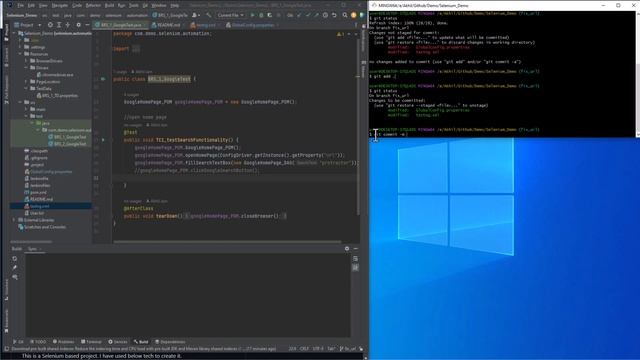Select Scratches and Consoles node
640x360 pixels.
point(42,227)
